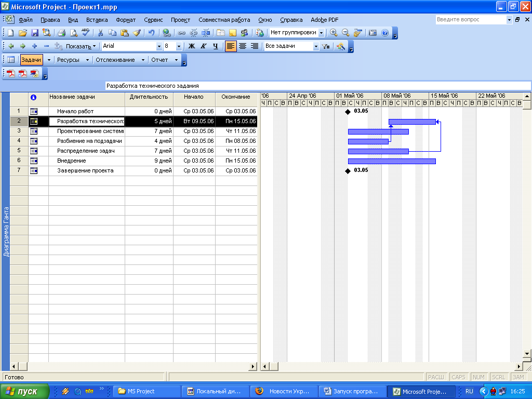Image resolution: width=532 pixels, height=399 pixels.
Task: Switch to Запуск програ... Word taskbar button
Action: (x=353, y=392)
